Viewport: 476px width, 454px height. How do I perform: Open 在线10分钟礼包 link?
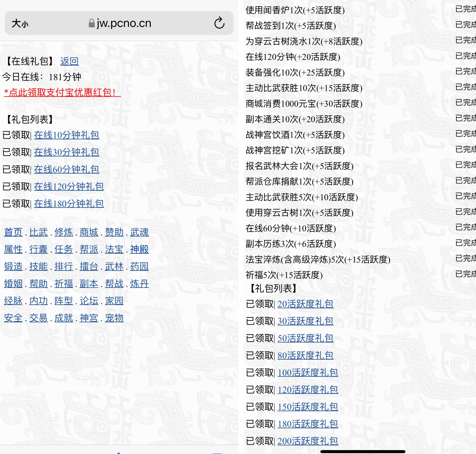(x=66, y=135)
